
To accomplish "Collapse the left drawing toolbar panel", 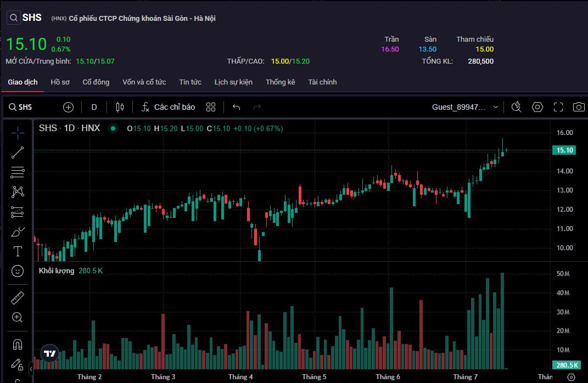I will (x=31, y=370).
